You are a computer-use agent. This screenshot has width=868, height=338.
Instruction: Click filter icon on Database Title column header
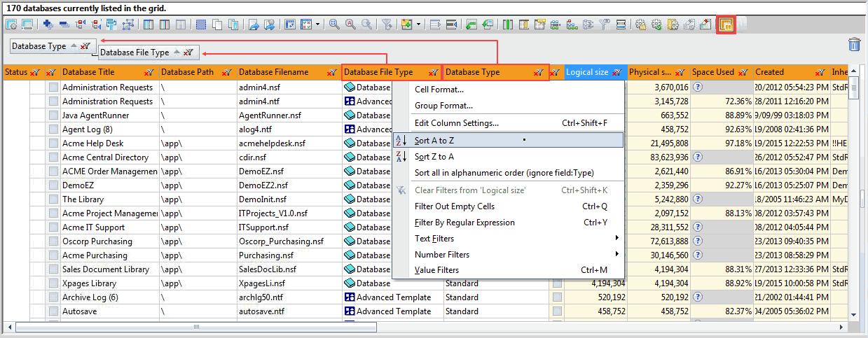(149, 72)
